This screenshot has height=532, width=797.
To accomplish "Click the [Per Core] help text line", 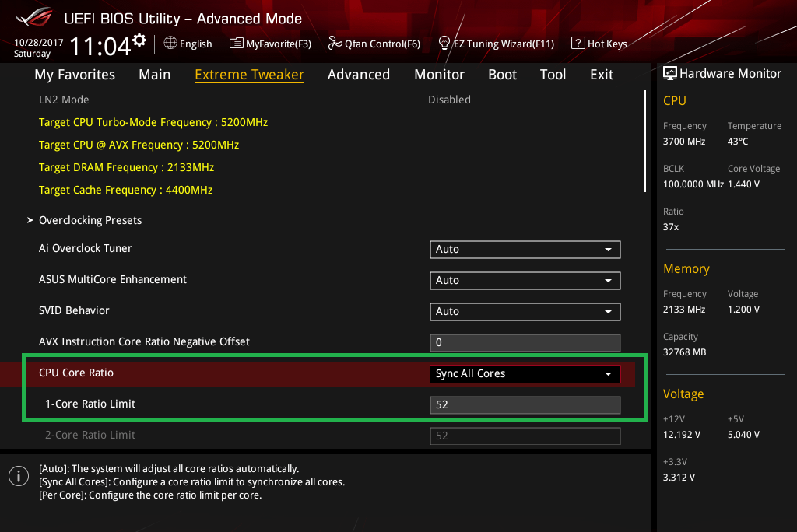I will 150,495.
